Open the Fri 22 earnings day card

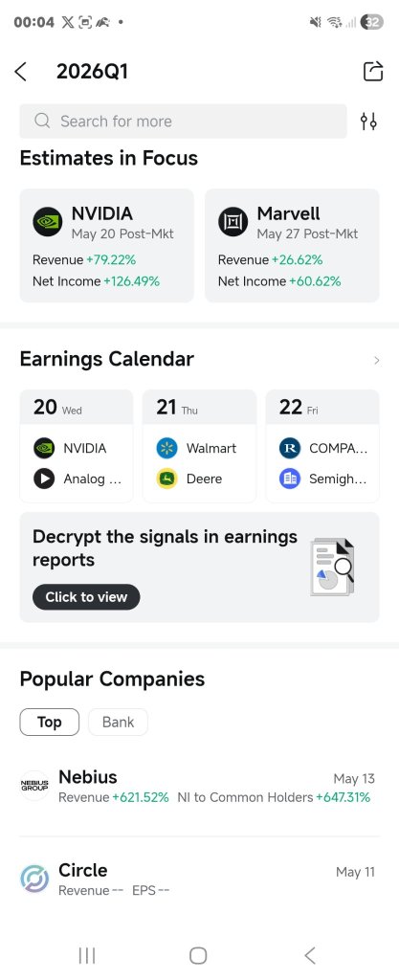coord(322,446)
